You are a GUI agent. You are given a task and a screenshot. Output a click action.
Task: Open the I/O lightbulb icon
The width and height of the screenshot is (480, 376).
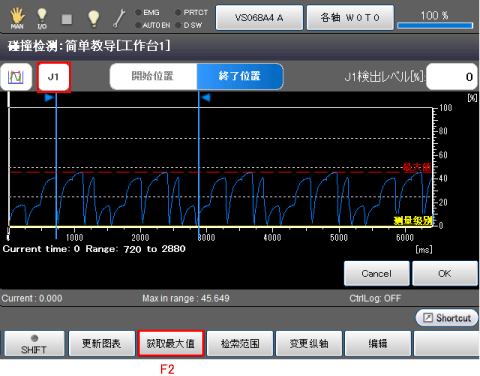click(42, 18)
